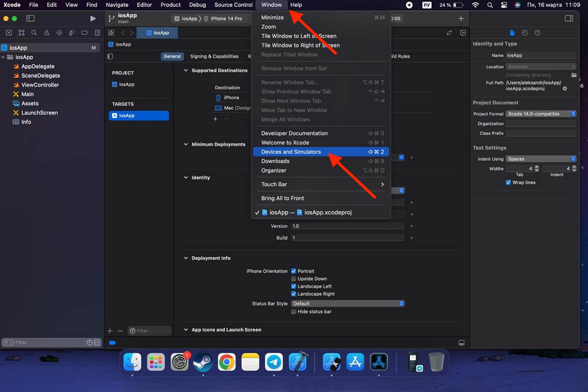Toggle the Wrap lines checkbox
Viewport: 588px width, 392px height.
tap(508, 182)
